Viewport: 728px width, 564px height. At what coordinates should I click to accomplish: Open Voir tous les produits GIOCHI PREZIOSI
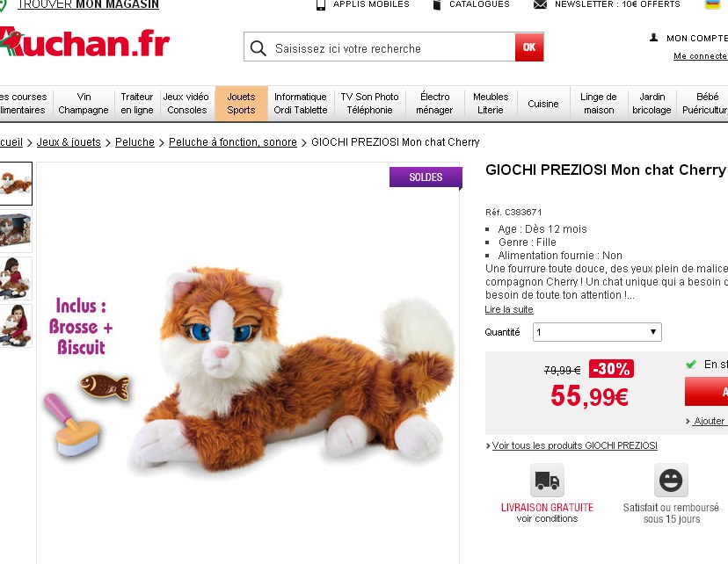[x=574, y=445]
